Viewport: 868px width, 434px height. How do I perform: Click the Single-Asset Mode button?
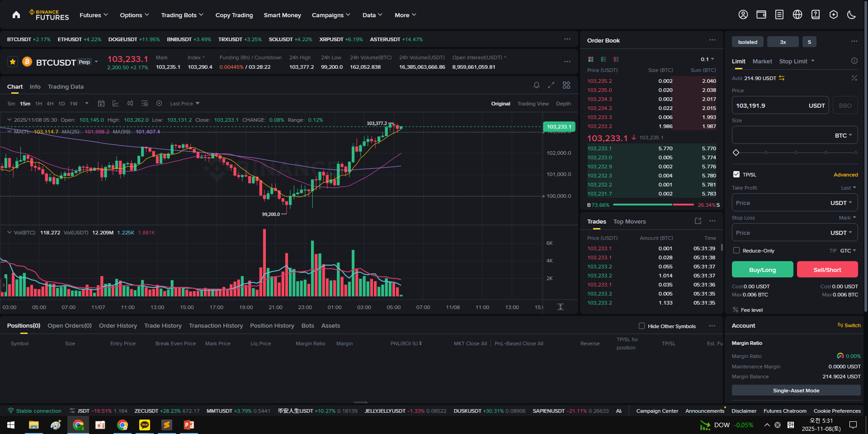point(796,390)
